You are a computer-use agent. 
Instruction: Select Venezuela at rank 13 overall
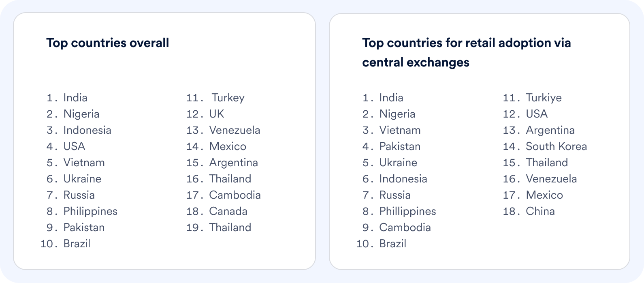pyautogui.click(x=235, y=130)
